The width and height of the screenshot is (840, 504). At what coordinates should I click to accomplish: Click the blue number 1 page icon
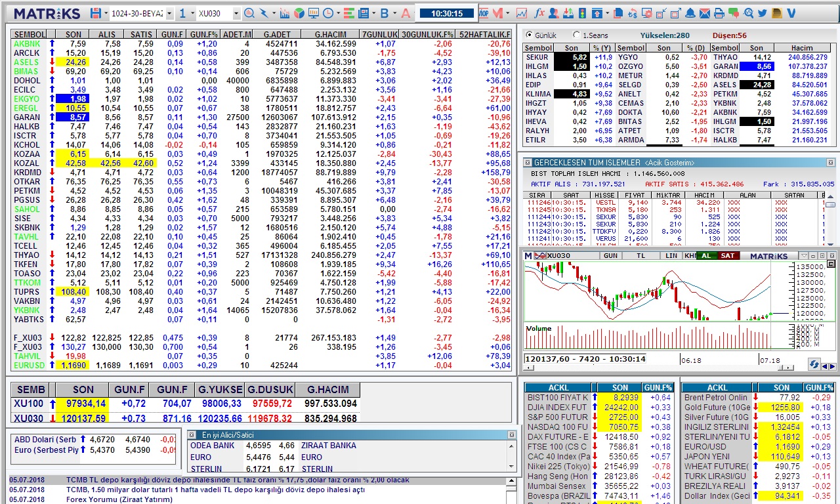coord(182,13)
